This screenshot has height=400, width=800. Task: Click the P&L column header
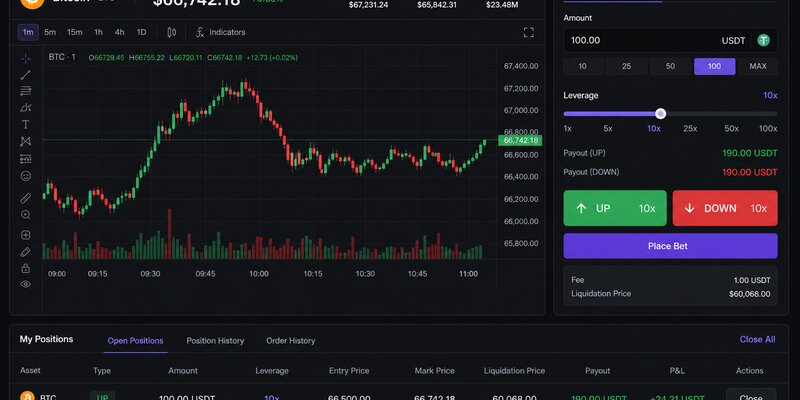(x=677, y=371)
